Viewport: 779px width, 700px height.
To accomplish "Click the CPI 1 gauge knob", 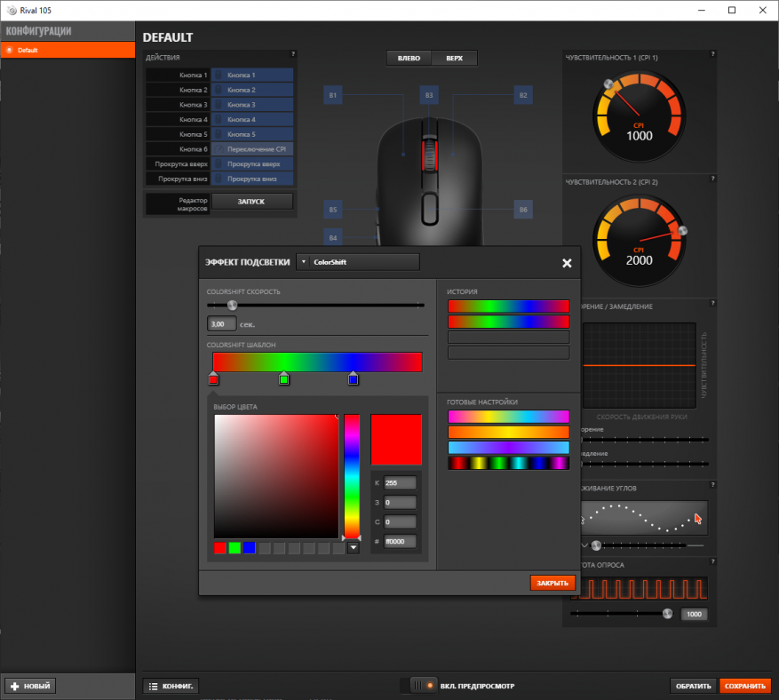I will (608, 84).
